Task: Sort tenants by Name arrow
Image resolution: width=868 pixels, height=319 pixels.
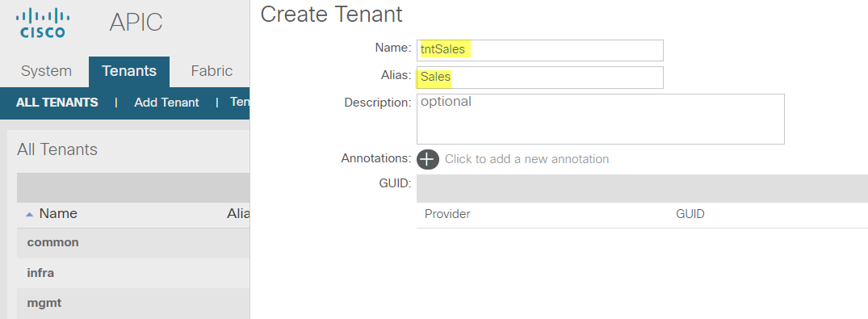Action: (x=30, y=214)
